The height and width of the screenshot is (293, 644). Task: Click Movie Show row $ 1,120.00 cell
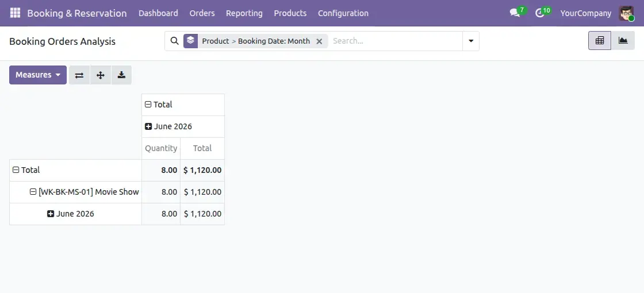tap(202, 192)
